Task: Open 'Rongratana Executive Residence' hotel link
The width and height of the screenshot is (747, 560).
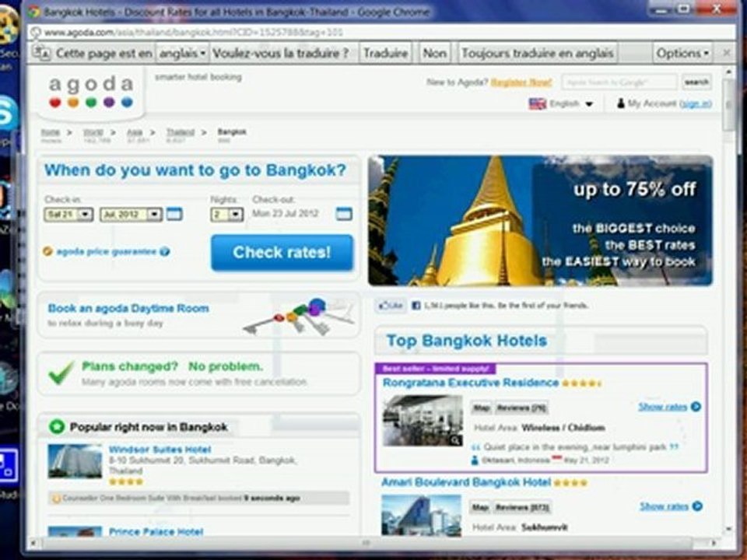Action: coord(471,383)
